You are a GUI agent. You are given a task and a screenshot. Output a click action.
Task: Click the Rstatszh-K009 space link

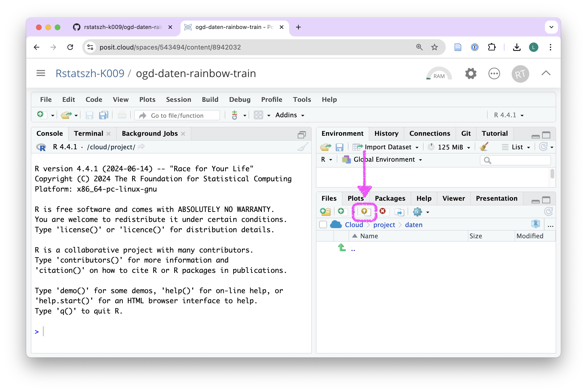(x=90, y=73)
